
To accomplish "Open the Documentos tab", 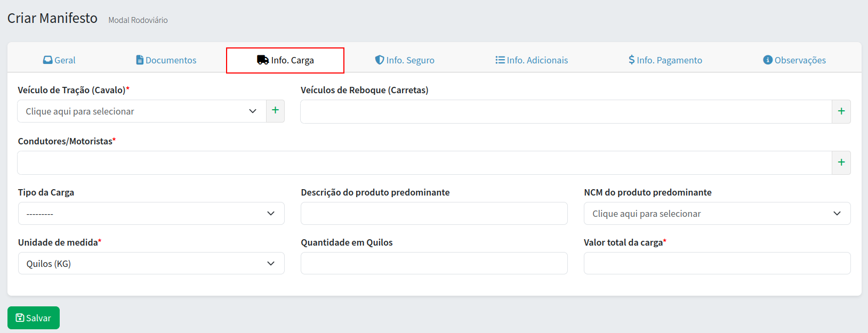I will point(166,60).
